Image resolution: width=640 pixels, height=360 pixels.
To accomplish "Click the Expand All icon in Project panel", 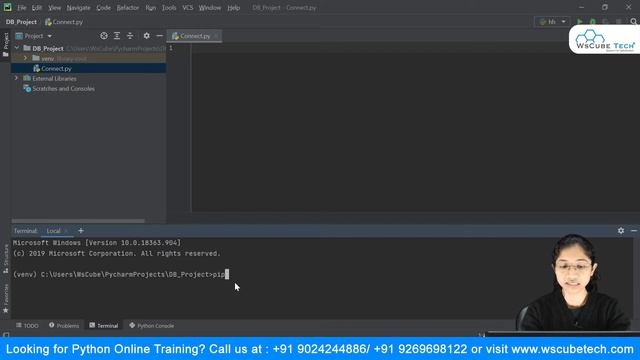I will point(117,36).
